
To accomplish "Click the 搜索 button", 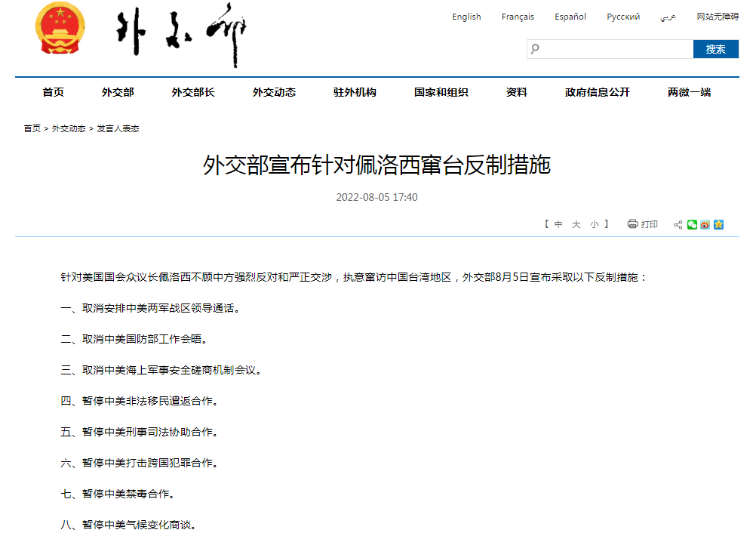I will pyautogui.click(x=715, y=49).
